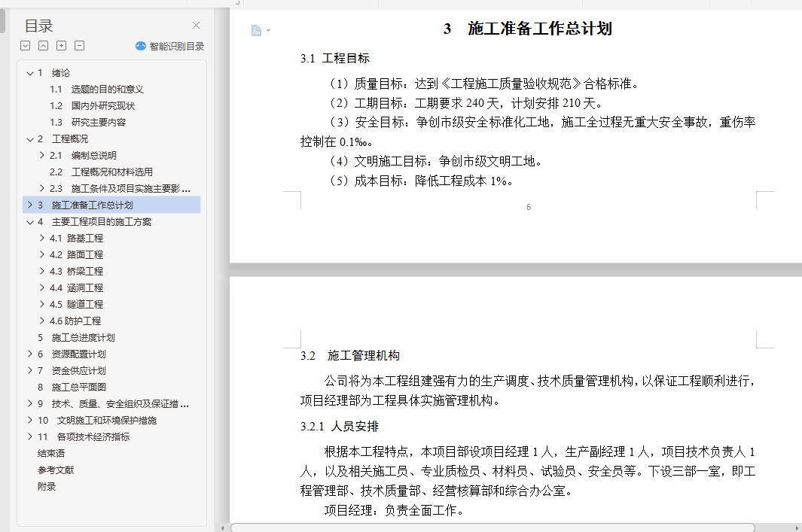Open 11 各项技术经济指标 heading
The width and height of the screenshot is (802, 532).
[x=84, y=437]
